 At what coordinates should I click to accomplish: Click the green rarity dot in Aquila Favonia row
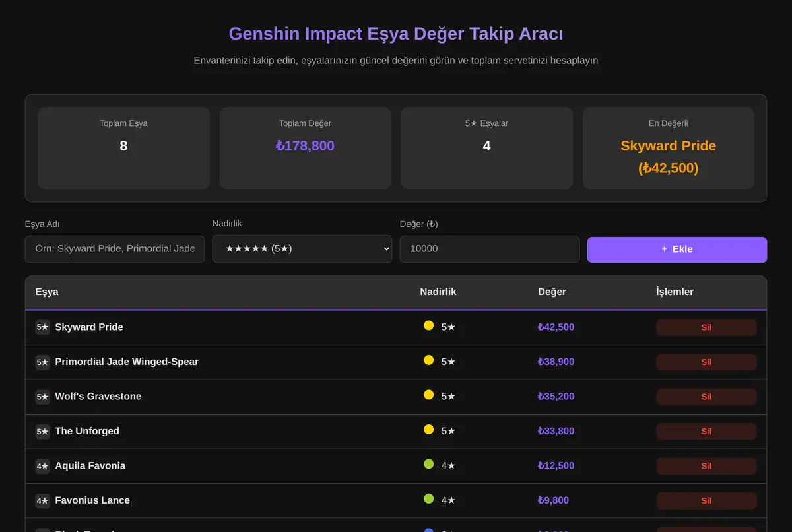coord(428,464)
